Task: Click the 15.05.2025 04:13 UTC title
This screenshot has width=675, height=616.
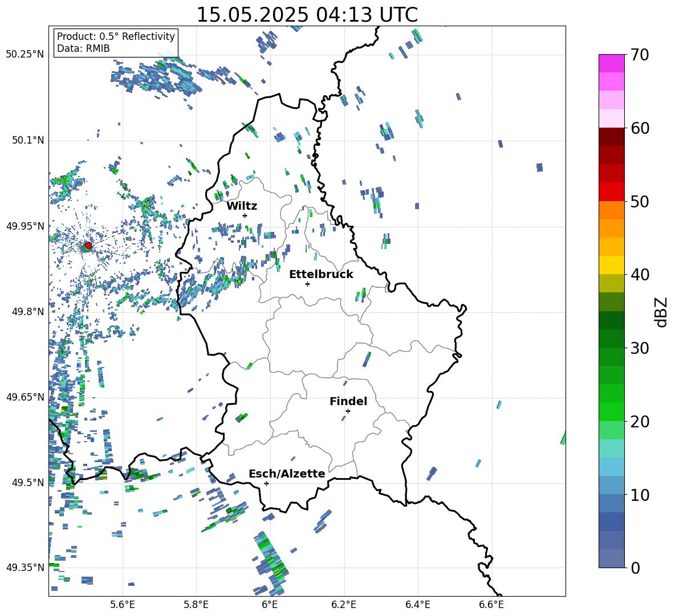Action: coord(307,15)
